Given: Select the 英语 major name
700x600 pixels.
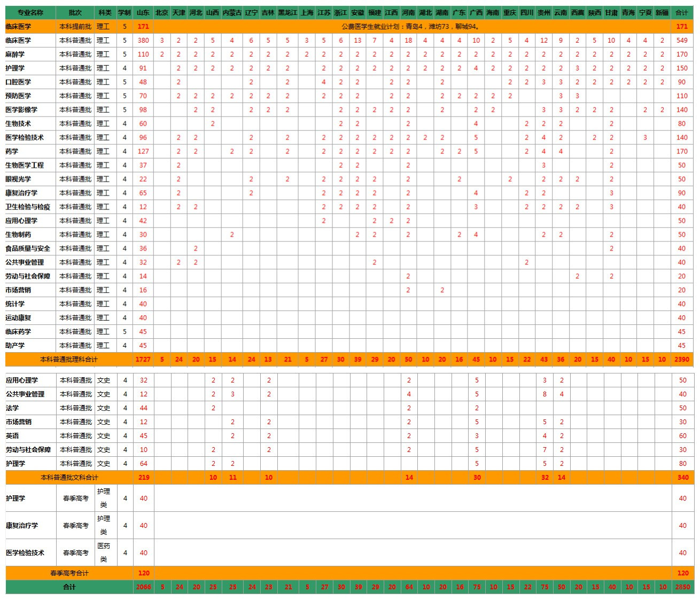Looking at the screenshot, I should point(12,436).
